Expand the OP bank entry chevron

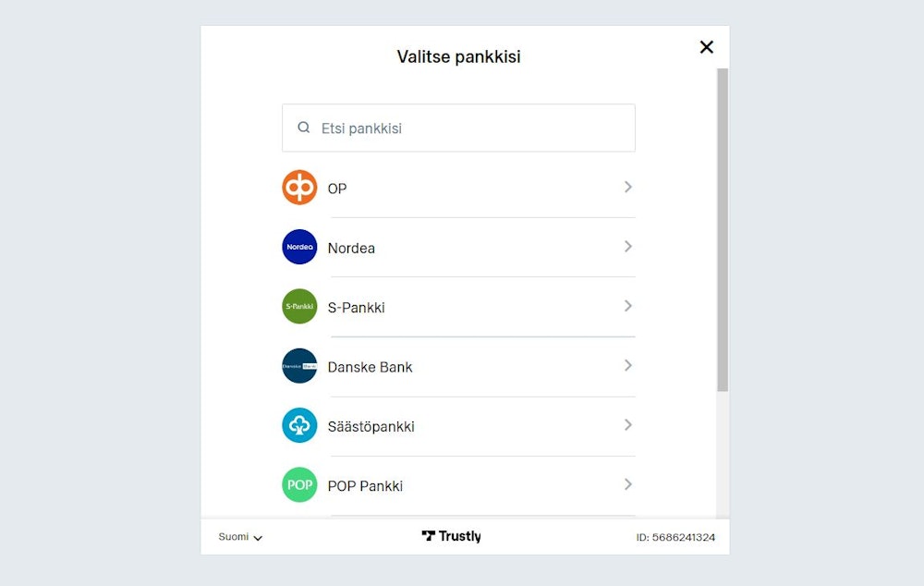(x=628, y=188)
